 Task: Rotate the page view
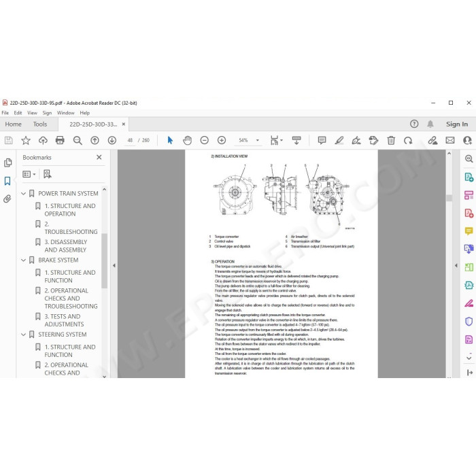(408, 140)
